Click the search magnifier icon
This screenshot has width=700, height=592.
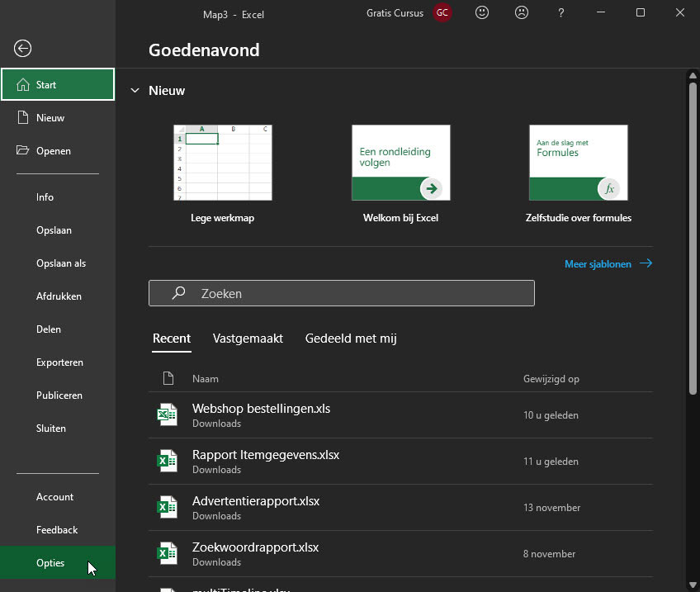tap(178, 293)
